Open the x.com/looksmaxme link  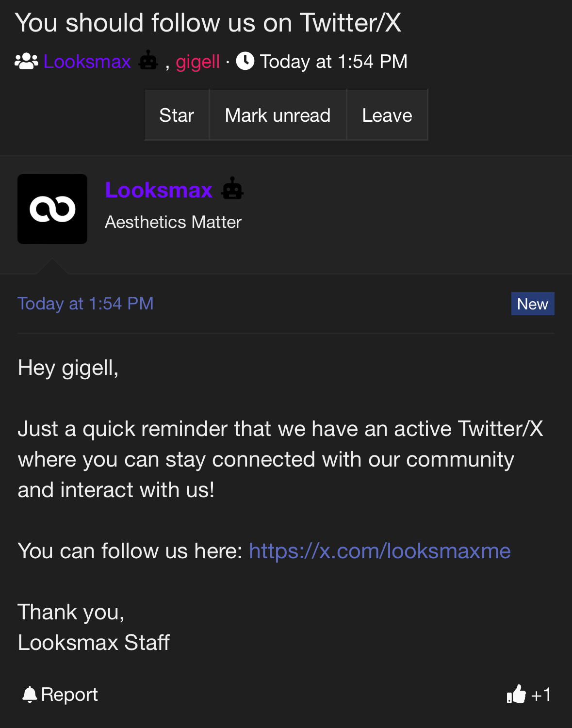[379, 551]
